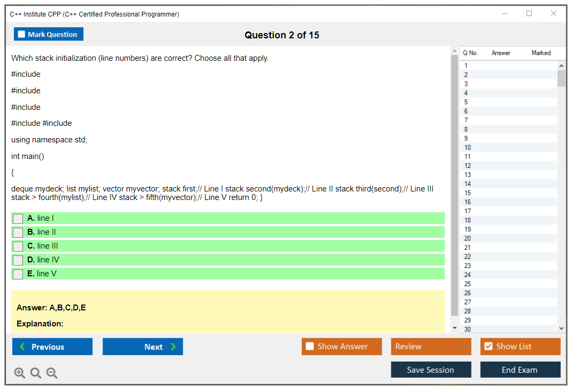
Task: Click the End Exam button
Action: pos(520,370)
